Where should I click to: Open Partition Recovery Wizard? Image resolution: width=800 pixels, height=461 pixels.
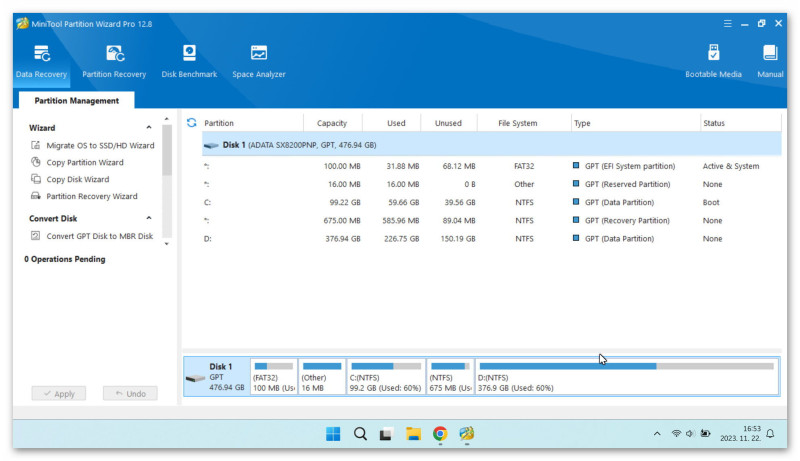[x=92, y=196]
